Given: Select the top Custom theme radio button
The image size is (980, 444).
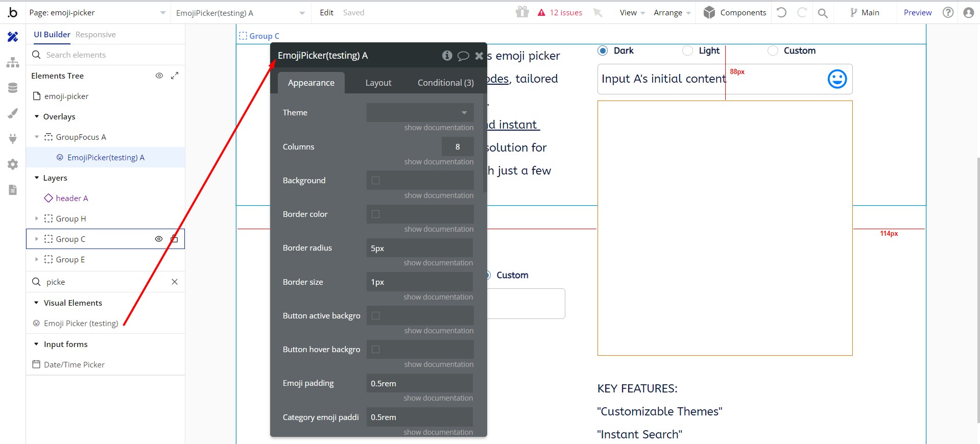Looking at the screenshot, I should point(773,51).
